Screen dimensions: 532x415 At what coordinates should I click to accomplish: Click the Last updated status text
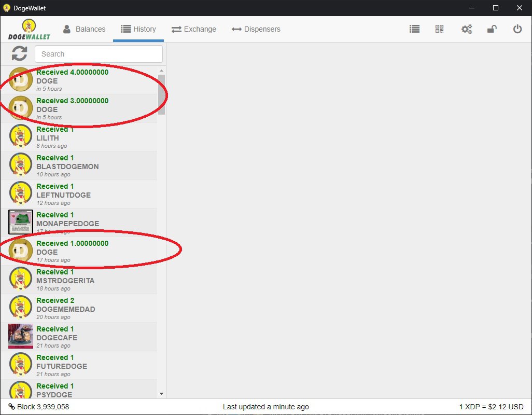tap(265, 407)
